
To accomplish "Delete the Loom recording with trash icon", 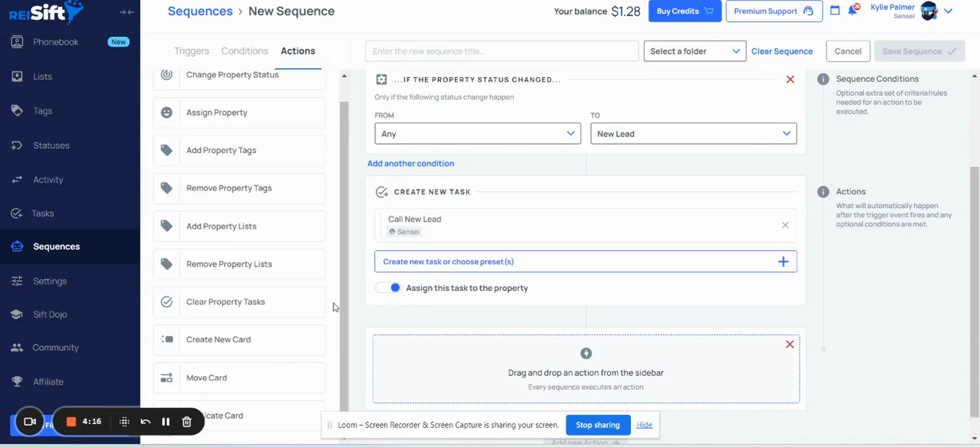I will 187,421.
